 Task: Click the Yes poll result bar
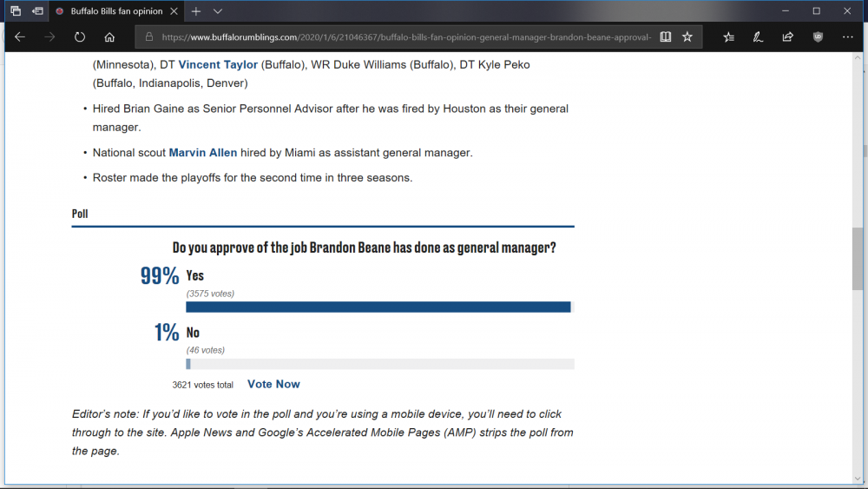click(378, 307)
